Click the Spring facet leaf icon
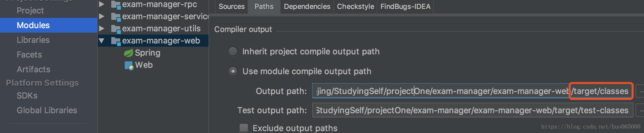Screen dimensions: 644x133 [x=129, y=53]
